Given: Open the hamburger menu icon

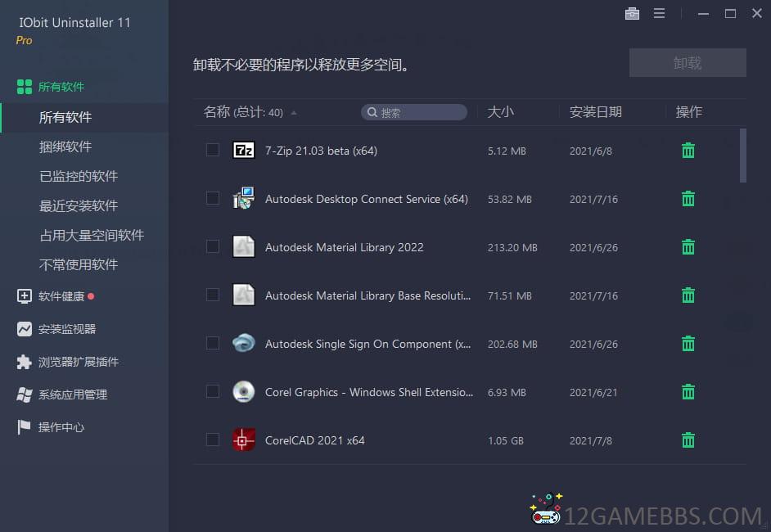Looking at the screenshot, I should [x=659, y=14].
